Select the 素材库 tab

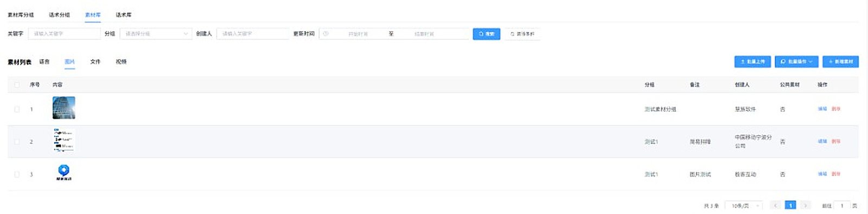coord(93,15)
